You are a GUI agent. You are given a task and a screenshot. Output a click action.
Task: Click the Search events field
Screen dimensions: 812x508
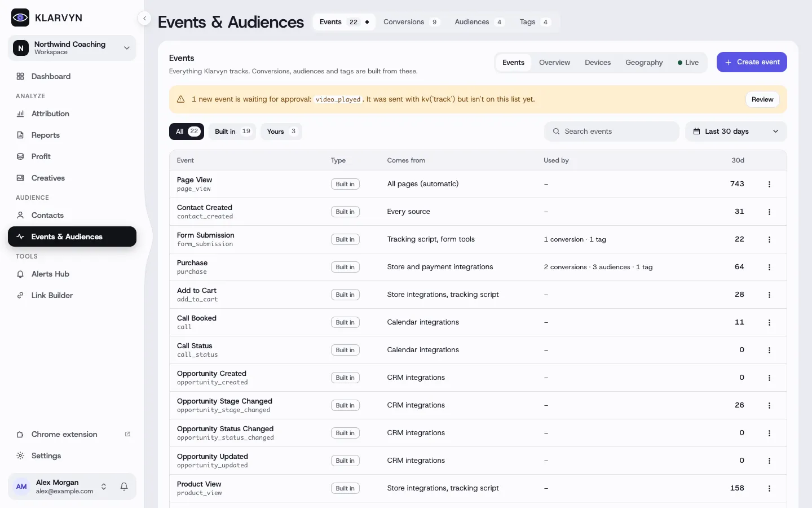click(612, 132)
